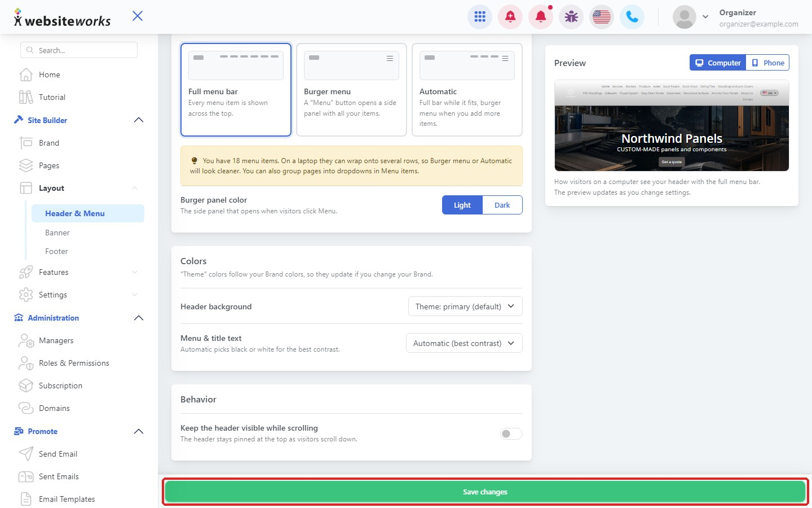Collapse the Administration section
Screen dimensions: 812x508
[x=139, y=318]
